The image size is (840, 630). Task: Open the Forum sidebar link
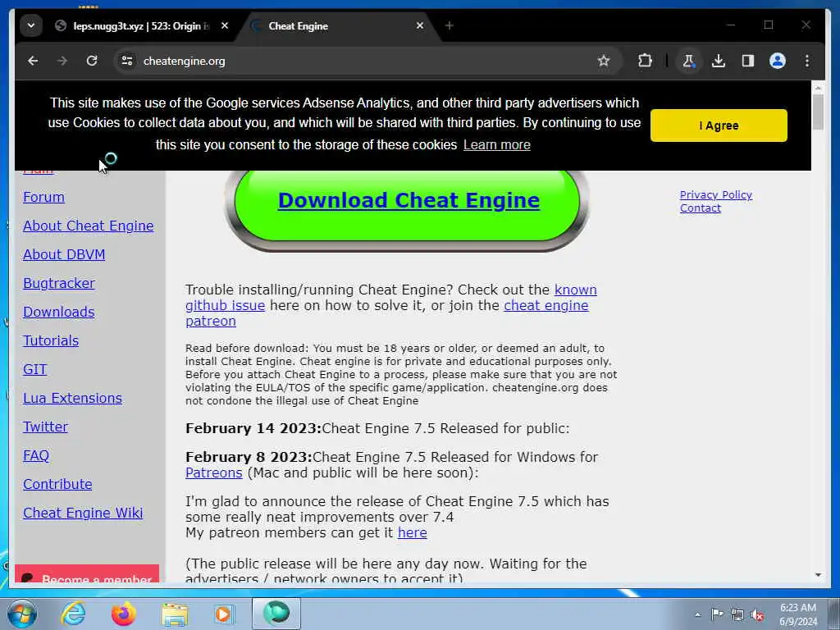tap(44, 197)
